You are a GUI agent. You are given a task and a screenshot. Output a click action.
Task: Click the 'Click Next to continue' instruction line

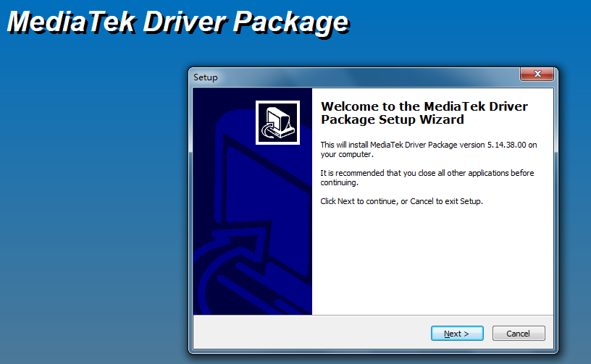click(401, 201)
